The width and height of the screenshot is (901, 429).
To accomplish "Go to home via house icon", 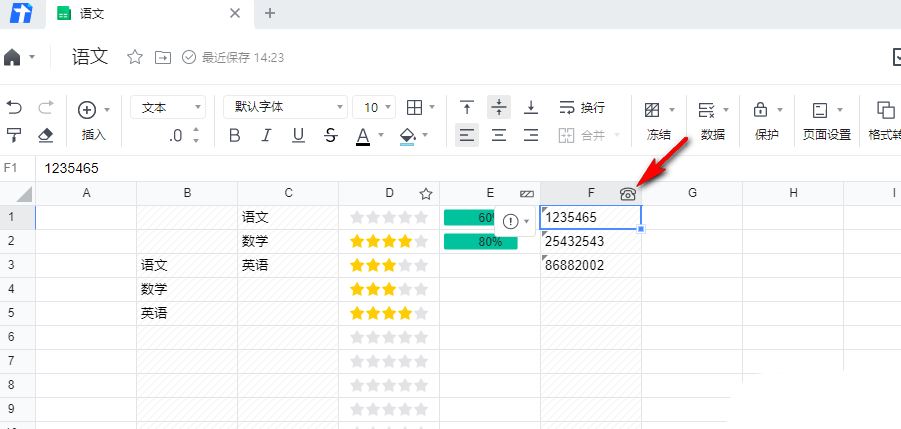I will click(12, 57).
